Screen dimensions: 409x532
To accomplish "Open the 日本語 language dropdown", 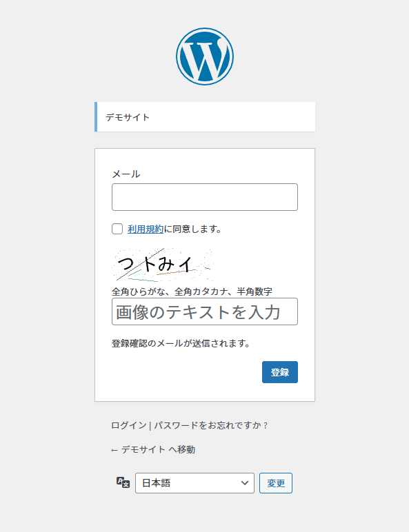I will [x=194, y=483].
